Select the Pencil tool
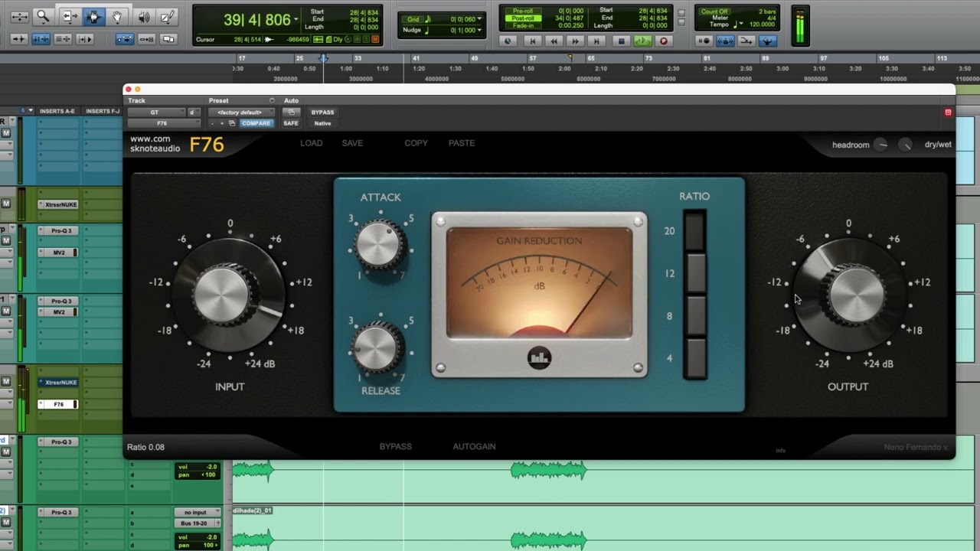The width and height of the screenshot is (980, 551). pyautogui.click(x=168, y=16)
